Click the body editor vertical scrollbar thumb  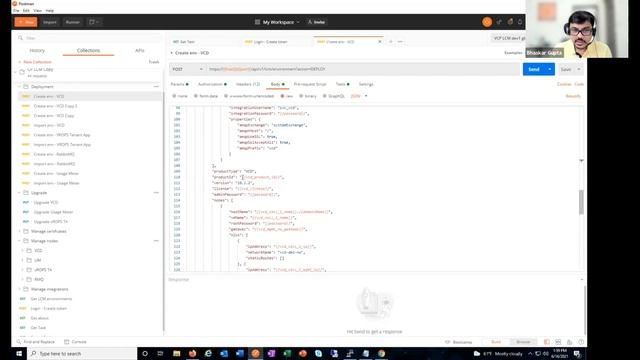[x=581, y=202]
